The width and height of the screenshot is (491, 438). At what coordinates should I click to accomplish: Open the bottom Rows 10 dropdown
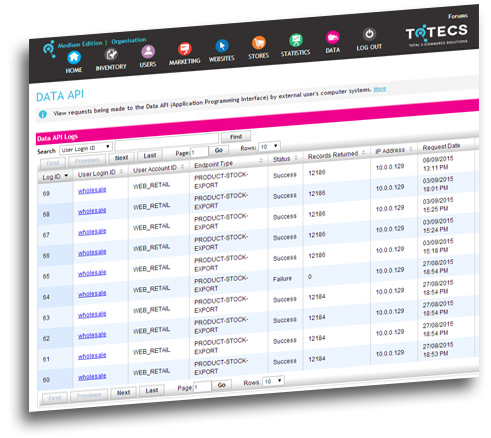(x=273, y=381)
